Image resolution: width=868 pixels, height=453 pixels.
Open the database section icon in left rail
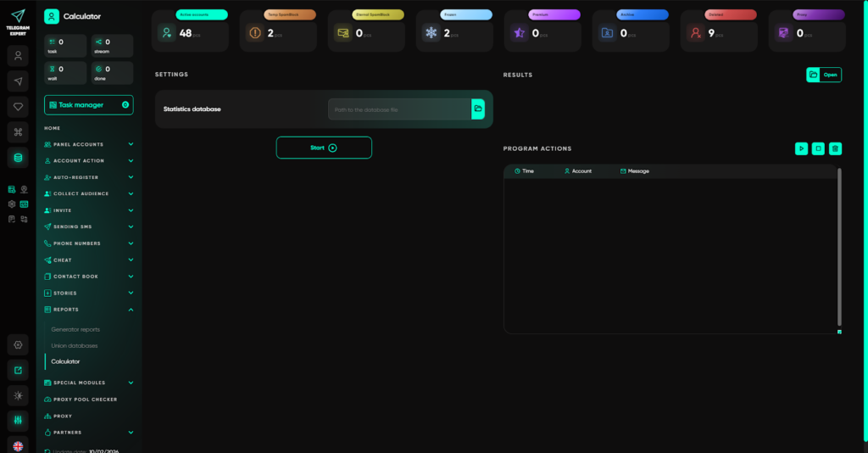tap(18, 157)
